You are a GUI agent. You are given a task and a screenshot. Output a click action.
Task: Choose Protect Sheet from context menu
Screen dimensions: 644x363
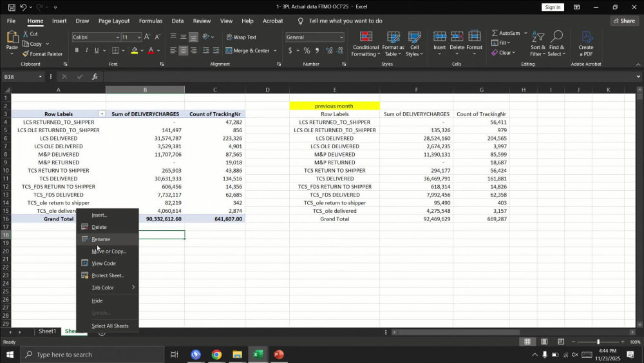coord(108,275)
